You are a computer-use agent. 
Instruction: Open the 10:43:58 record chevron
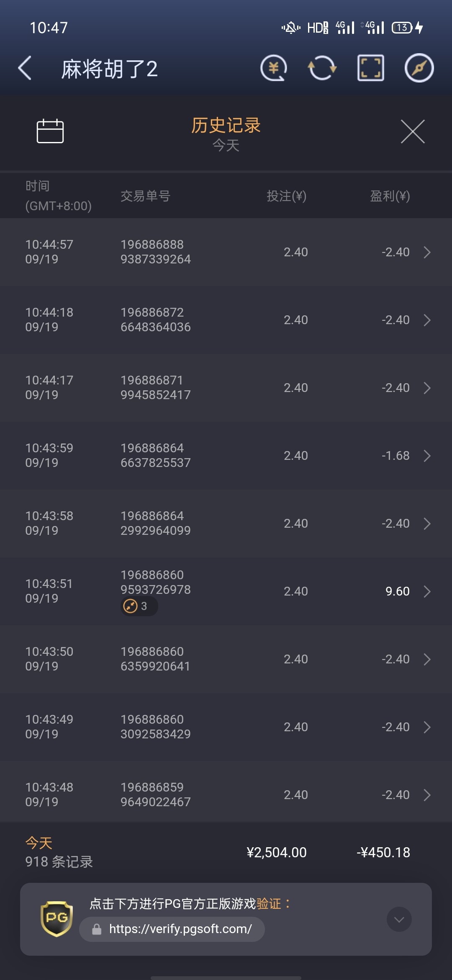pos(427,524)
